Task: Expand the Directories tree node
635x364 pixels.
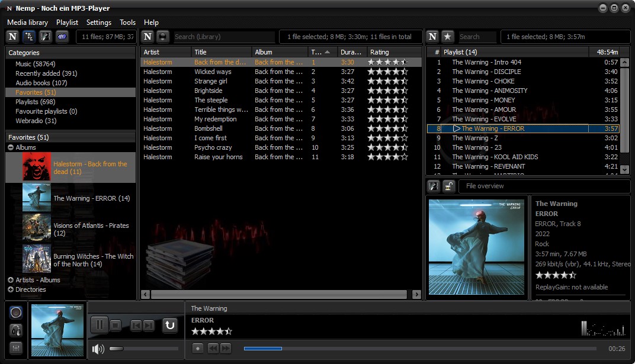Action: click(x=11, y=289)
